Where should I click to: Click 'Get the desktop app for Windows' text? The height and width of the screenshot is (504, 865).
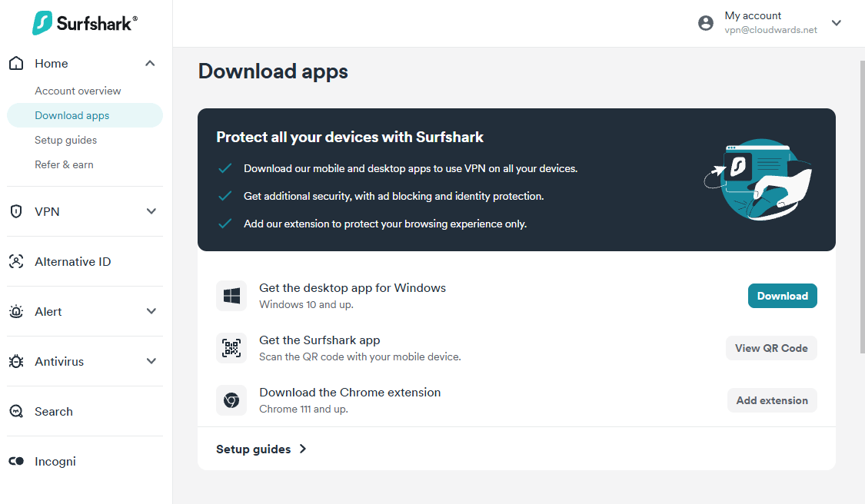click(x=352, y=288)
